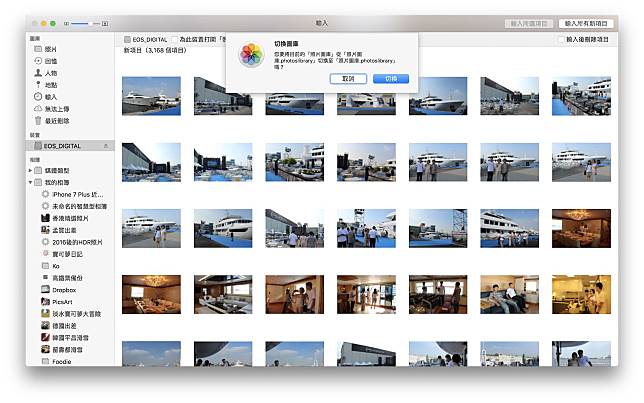
Task: Open 照片 (Photos) in the sidebar
Action: coord(50,48)
